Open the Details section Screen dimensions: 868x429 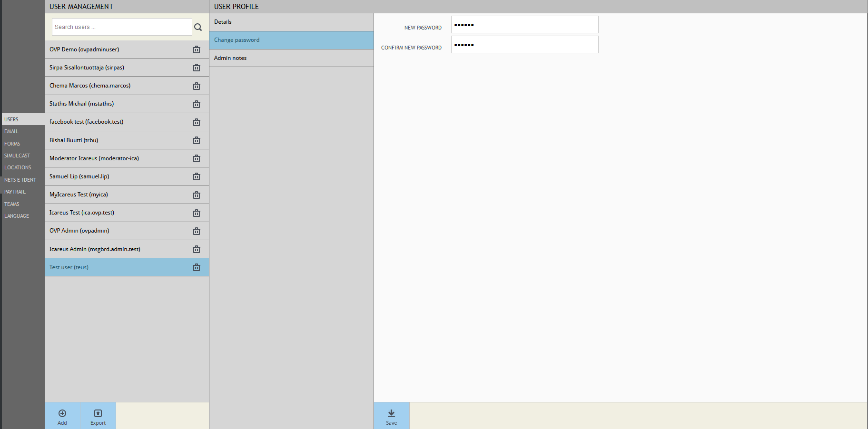[x=291, y=22]
